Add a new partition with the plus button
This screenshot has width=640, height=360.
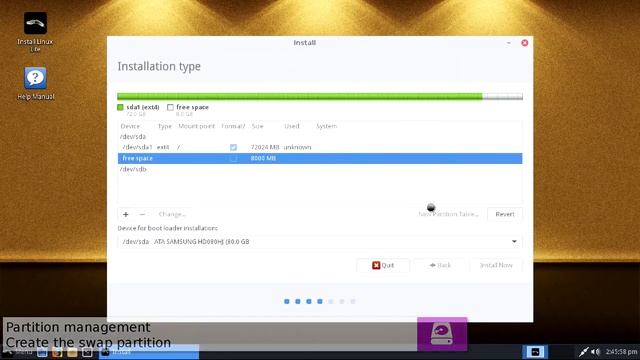[x=126, y=214]
